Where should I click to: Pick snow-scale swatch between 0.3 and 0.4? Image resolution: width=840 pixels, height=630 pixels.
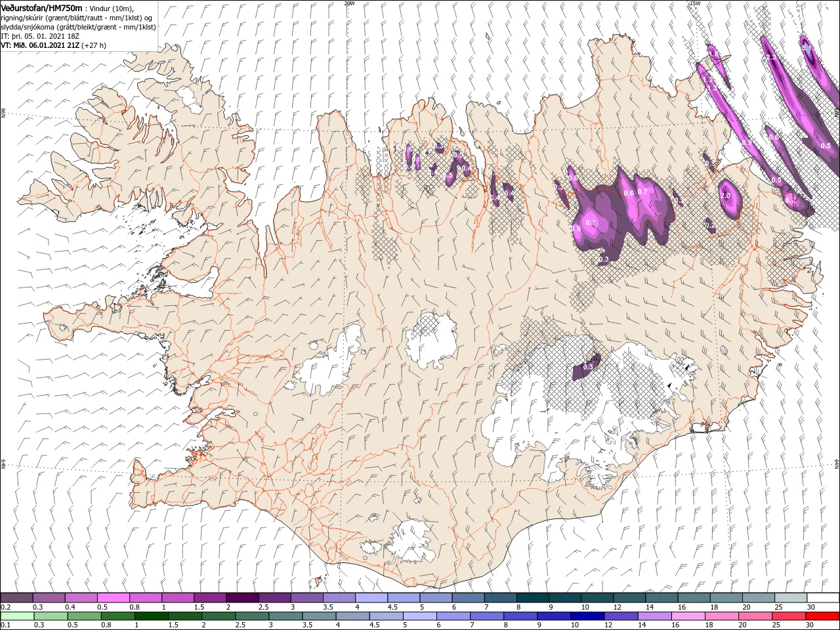tap(49, 598)
